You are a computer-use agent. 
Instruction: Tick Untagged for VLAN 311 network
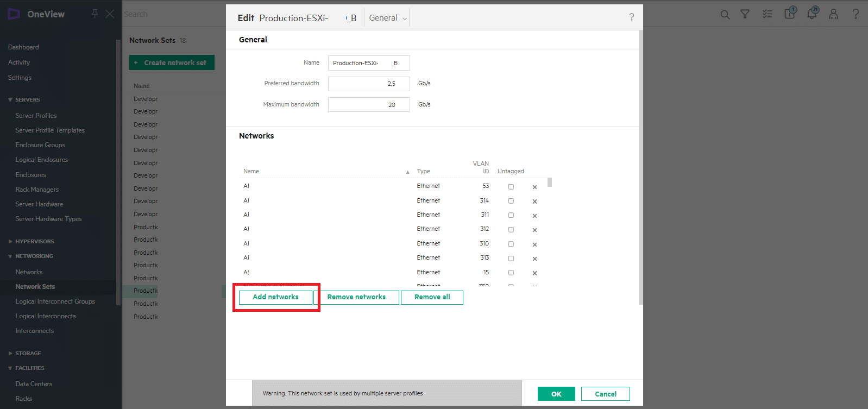pos(511,216)
